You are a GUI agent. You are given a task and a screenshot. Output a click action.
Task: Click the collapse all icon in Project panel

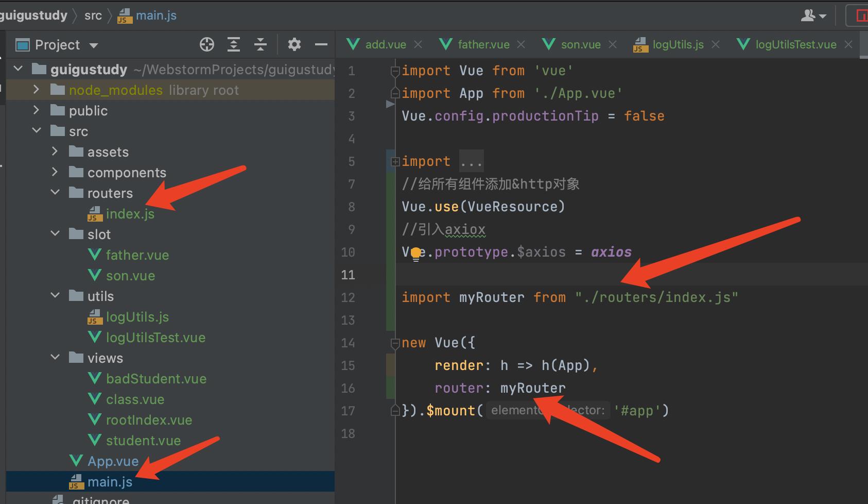point(261,45)
